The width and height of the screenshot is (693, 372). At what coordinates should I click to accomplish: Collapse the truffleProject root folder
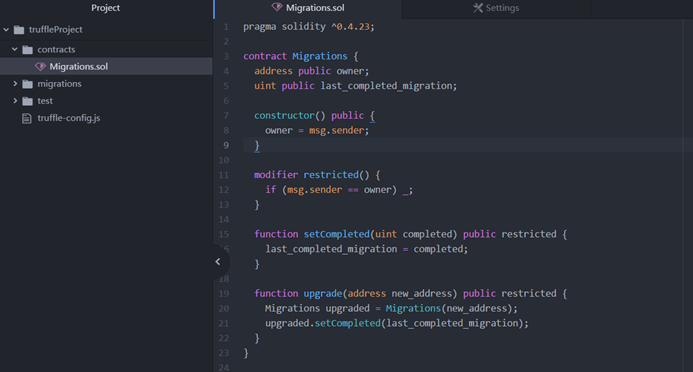tap(6, 30)
